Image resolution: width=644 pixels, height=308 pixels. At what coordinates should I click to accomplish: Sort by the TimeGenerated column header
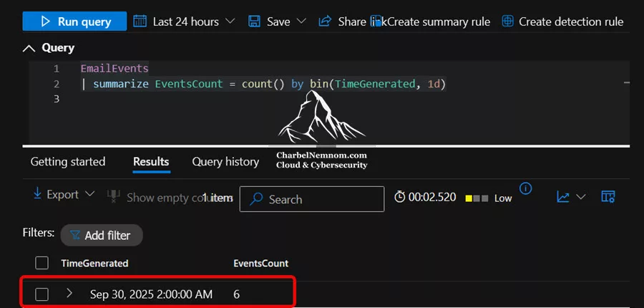click(x=95, y=263)
